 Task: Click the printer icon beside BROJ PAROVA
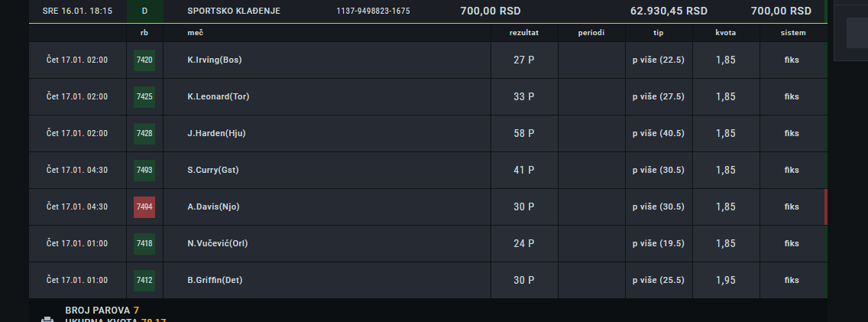(47, 319)
